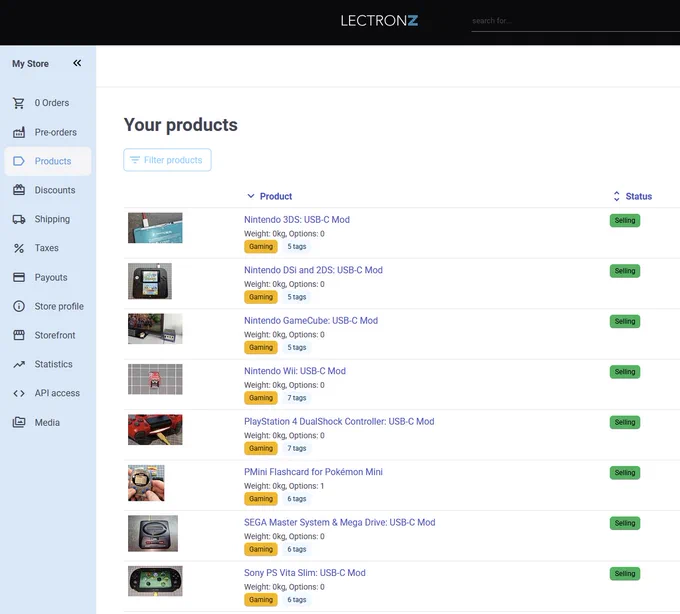Click the Statistics trend icon
Viewport: 680px width, 614px height.
click(19, 364)
